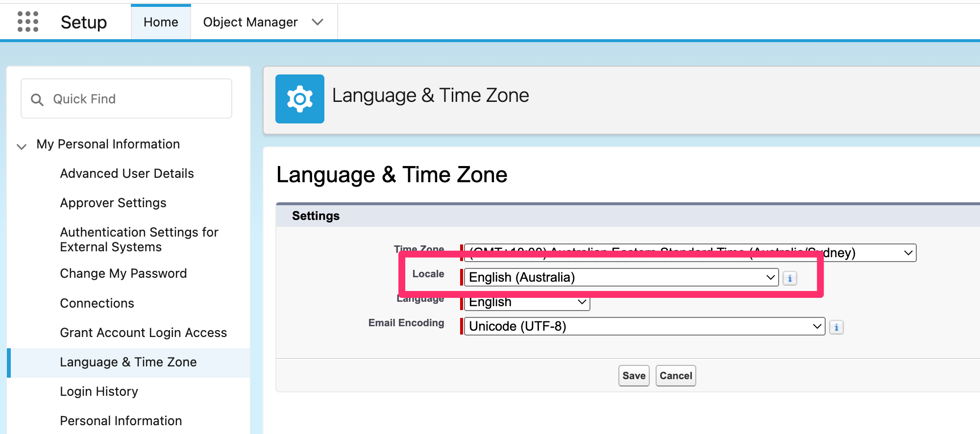The width and height of the screenshot is (980, 434).
Task: Click the My Personal Information heading
Action: tap(108, 144)
